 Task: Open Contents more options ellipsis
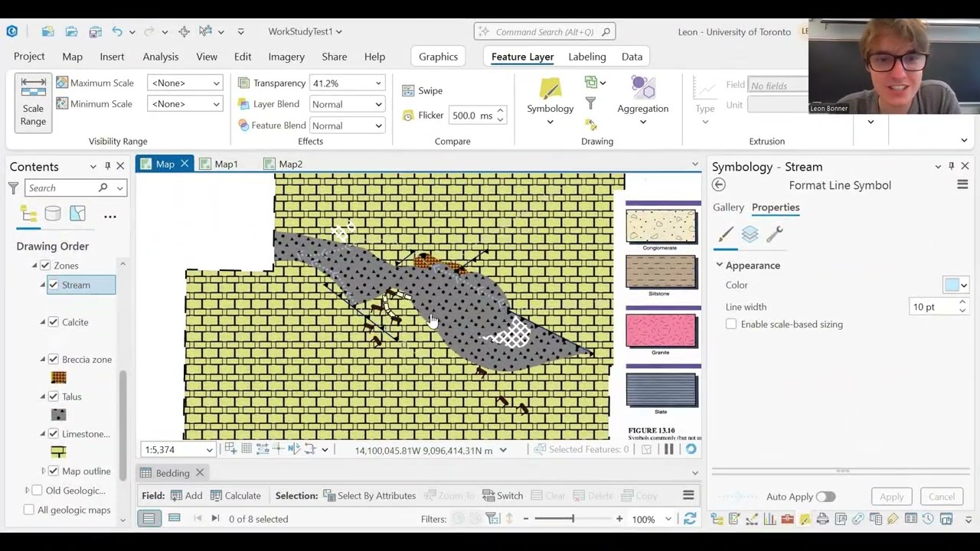point(109,217)
